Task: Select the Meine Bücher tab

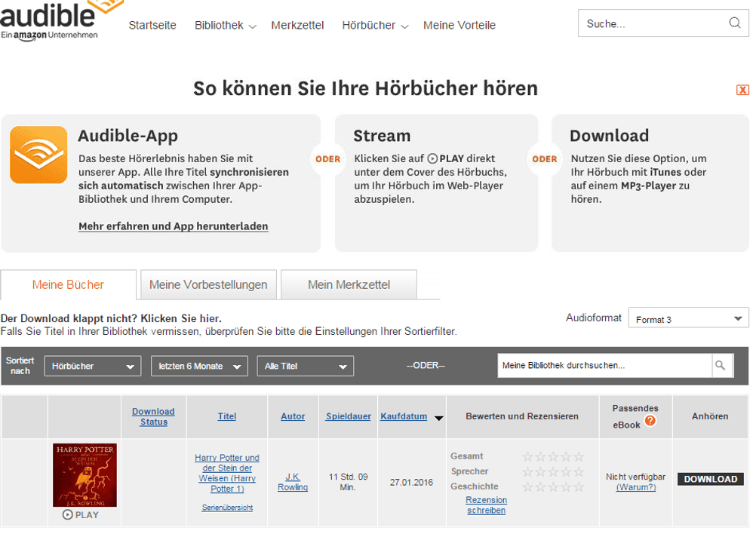Action: [x=68, y=284]
